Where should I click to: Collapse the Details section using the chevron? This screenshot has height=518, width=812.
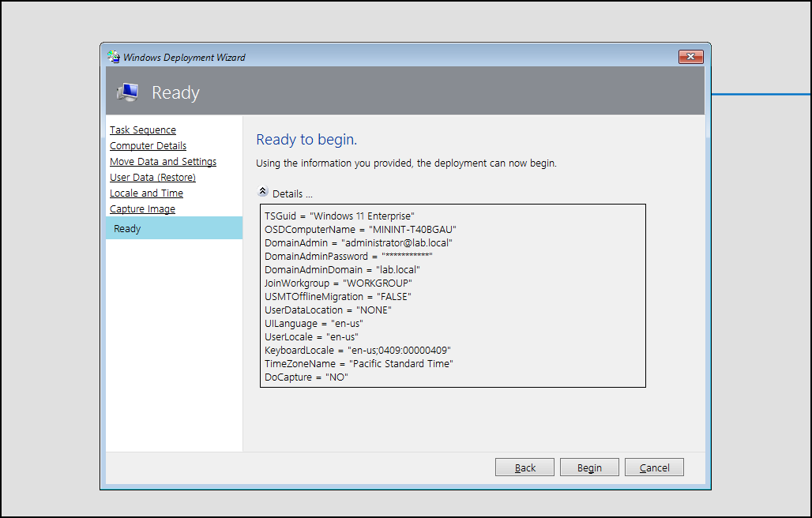263,191
